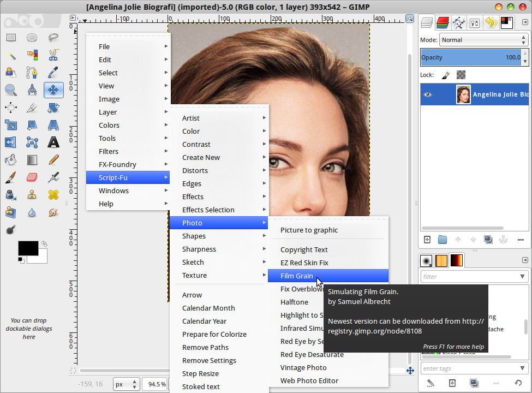Viewport: 532px width, 393px height.
Task: Toggle lock pixels paintbrush icon
Action: tap(445, 75)
